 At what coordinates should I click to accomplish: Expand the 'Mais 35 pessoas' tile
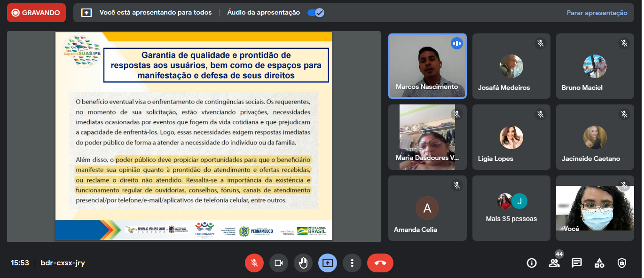(511, 208)
